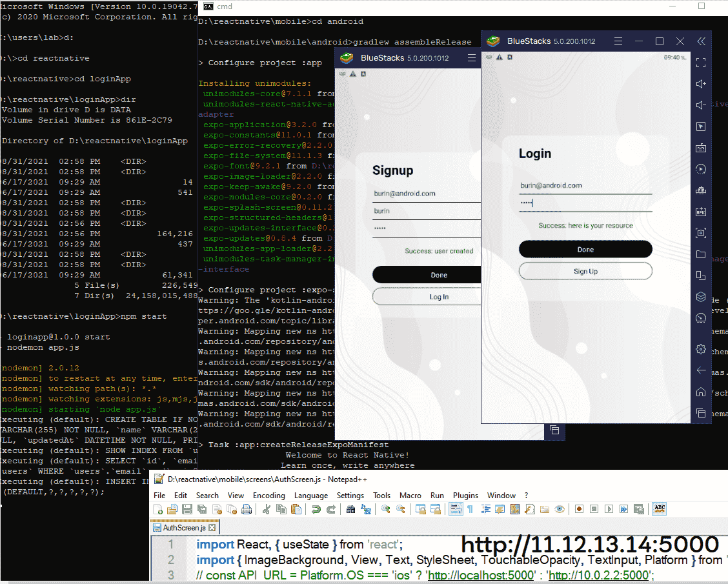
Task: Toggle the ABC spell check icon
Action: coord(660,509)
